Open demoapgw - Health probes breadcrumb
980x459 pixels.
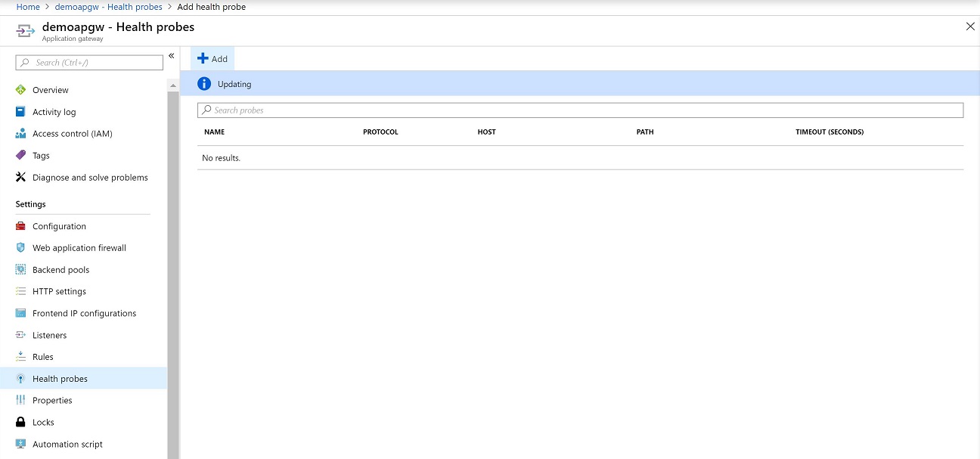point(109,7)
